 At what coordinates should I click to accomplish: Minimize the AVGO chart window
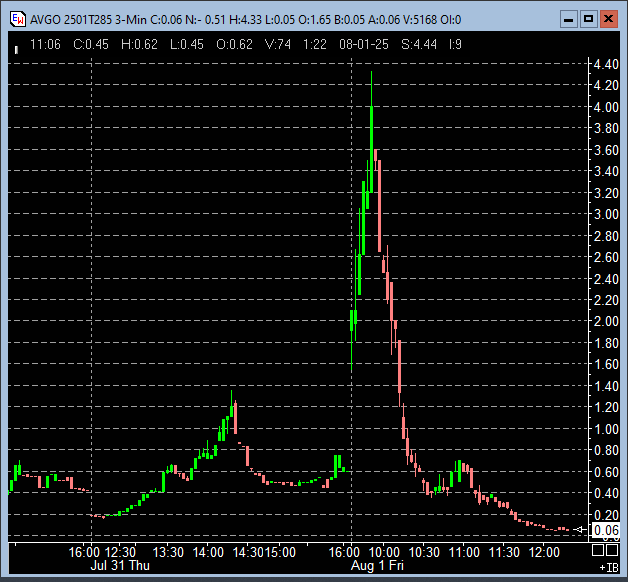point(568,19)
